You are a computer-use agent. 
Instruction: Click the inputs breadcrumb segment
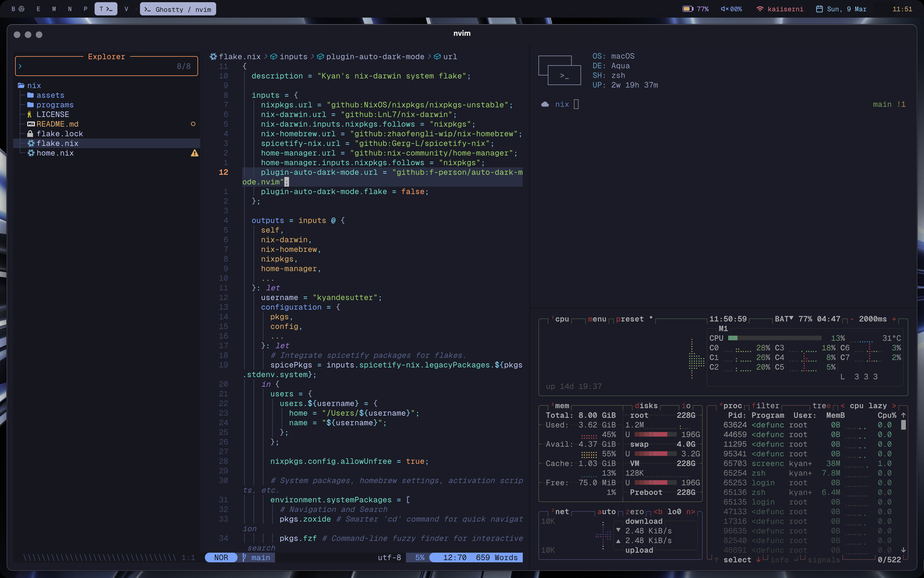pos(293,57)
